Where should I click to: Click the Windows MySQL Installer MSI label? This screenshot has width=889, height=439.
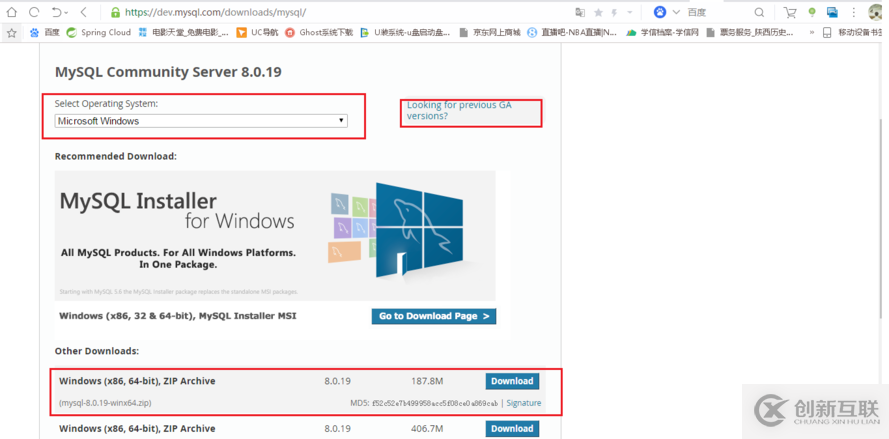(x=177, y=316)
